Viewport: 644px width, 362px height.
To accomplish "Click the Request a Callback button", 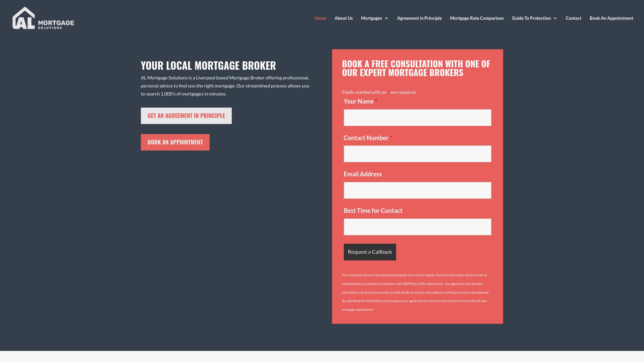I will point(370,251).
